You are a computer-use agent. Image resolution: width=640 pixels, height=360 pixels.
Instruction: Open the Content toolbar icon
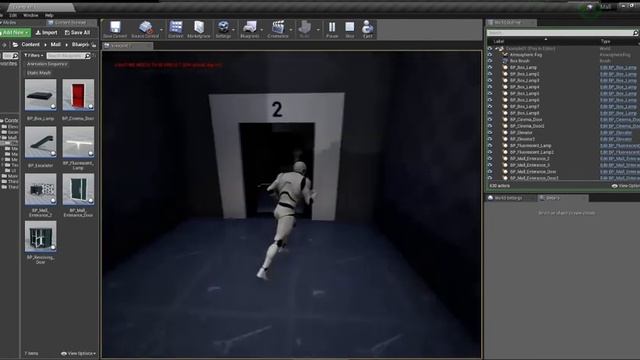click(x=176, y=27)
